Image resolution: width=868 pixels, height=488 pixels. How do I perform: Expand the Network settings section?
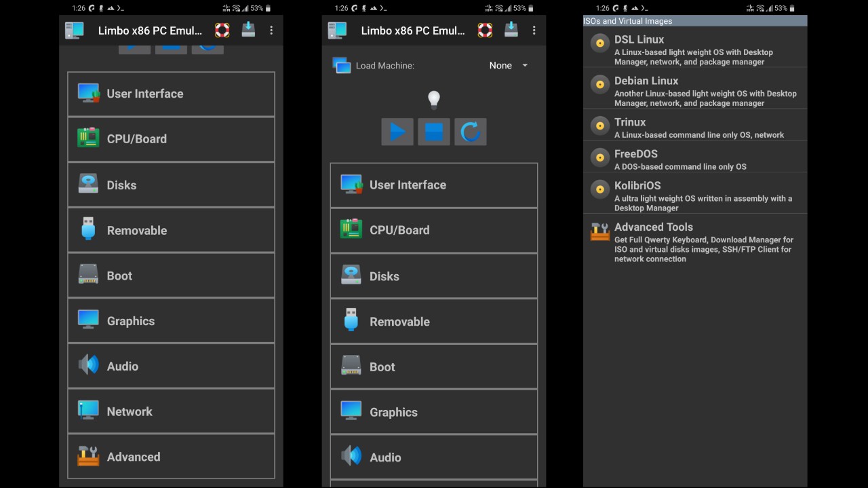[171, 411]
